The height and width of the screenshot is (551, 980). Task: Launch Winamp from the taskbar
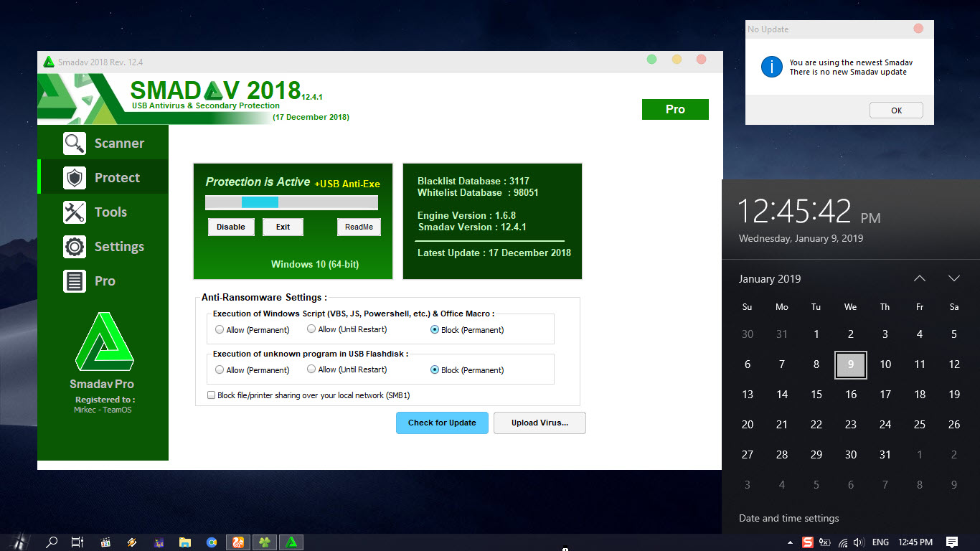pyautogui.click(x=131, y=542)
